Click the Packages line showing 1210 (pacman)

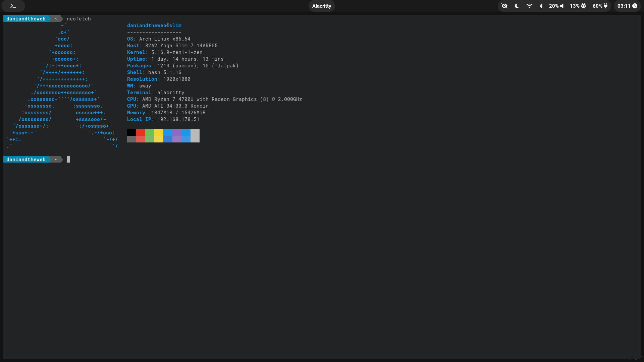(x=183, y=66)
